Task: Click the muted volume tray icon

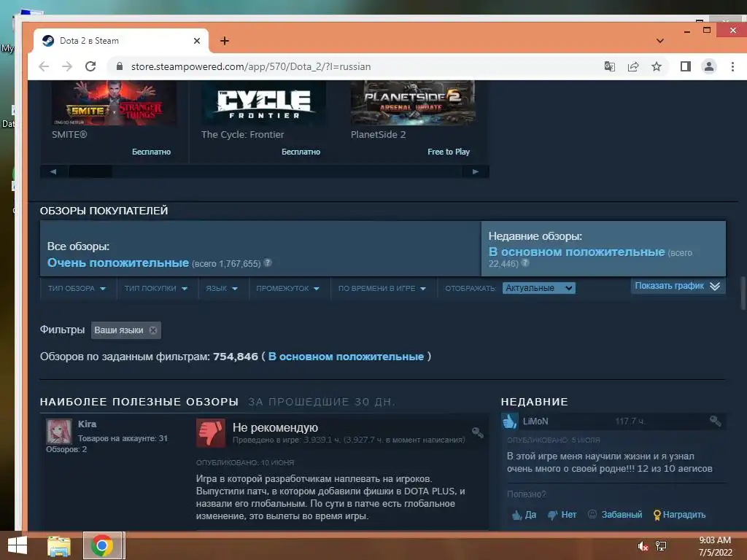Action: click(643, 546)
